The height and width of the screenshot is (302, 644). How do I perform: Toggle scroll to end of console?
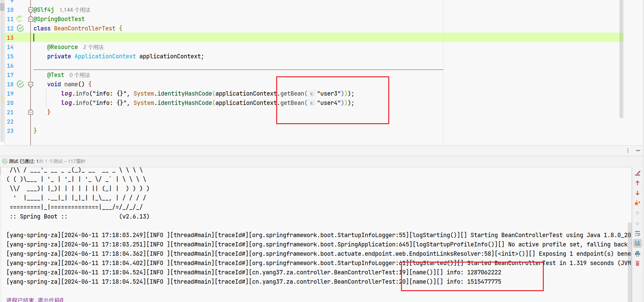(637, 243)
